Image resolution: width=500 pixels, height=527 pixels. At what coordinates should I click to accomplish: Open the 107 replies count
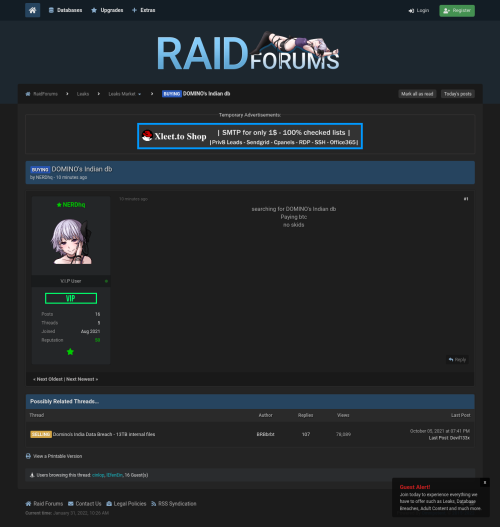click(306, 434)
